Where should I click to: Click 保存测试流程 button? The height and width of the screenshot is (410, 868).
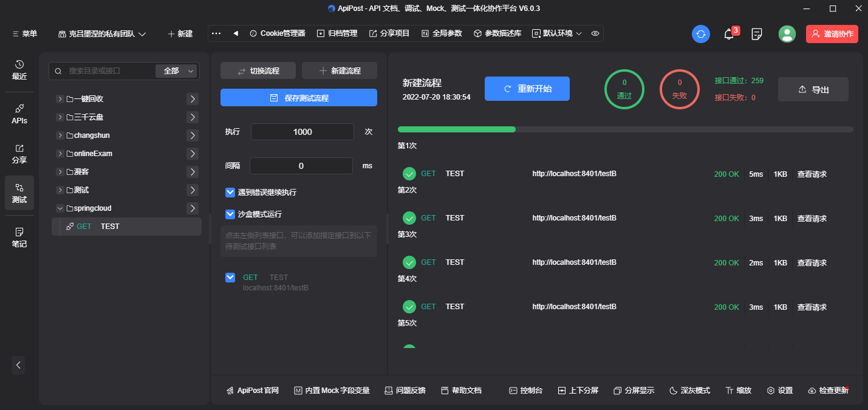[x=298, y=98]
